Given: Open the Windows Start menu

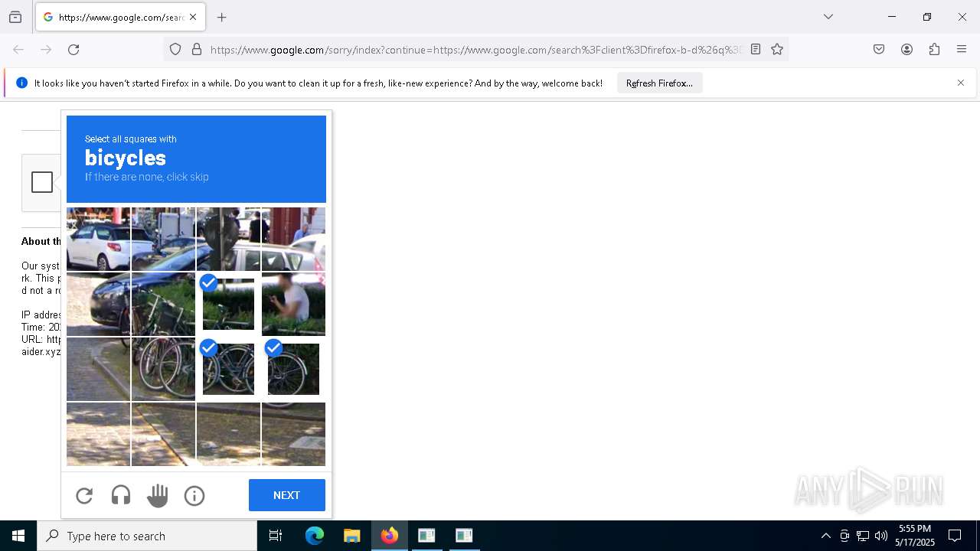Looking at the screenshot, I should pyautogui.click(x=18, y=536).
